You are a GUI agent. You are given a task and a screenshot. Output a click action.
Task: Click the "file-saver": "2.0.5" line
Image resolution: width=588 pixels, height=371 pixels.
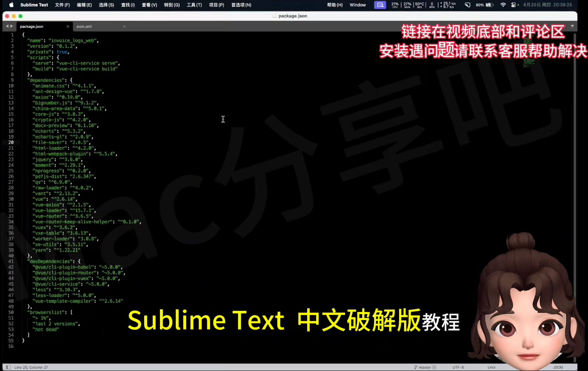(x=62, y=142)
